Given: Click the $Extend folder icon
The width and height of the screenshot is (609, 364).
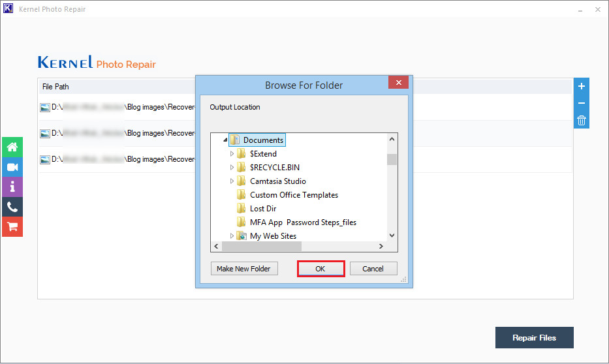Looking at the screenshot, I should 242,154.
